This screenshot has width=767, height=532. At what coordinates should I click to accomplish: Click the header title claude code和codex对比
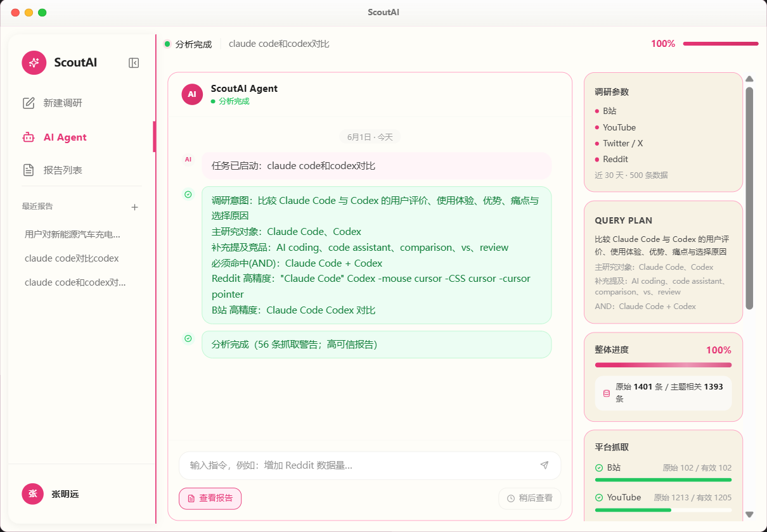click(279, 44)
